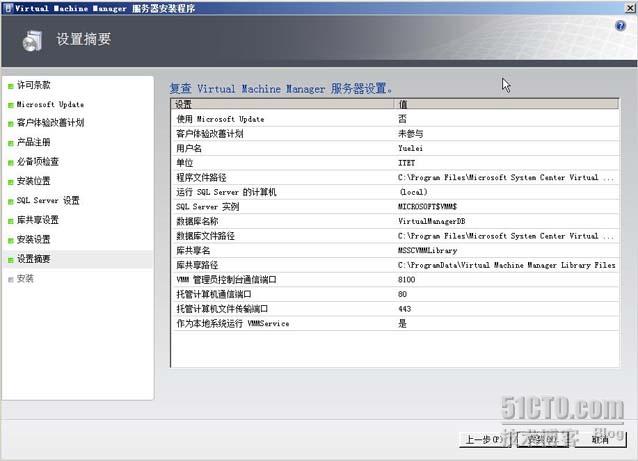Viewport: 638px width, 461px height.
Task: Select the 数据库文件路径 row
Action: [x=395, y=236]
